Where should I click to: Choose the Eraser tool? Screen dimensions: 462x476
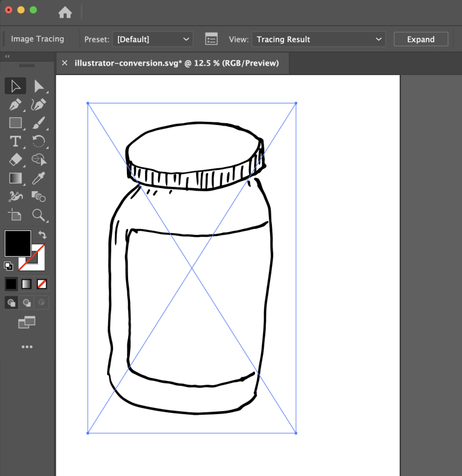pos(16,160)
